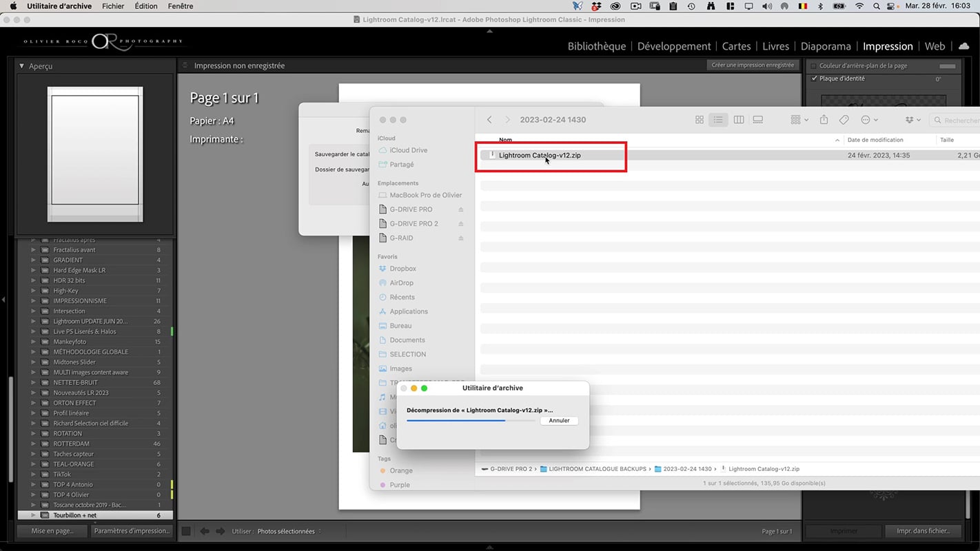980x551 pixels.
Task: Open the Wi-Fi menu bar icon
Action: [x=859, y=6]
